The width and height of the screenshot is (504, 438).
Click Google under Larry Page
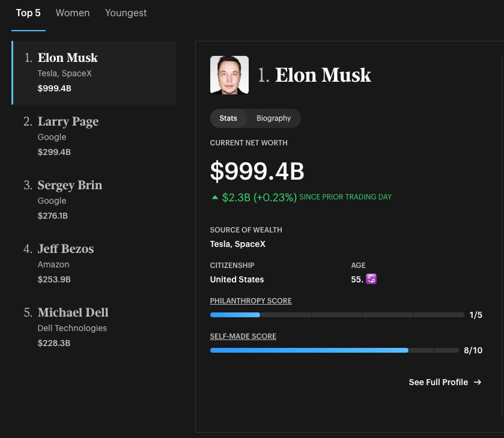[x=52, y=137]
